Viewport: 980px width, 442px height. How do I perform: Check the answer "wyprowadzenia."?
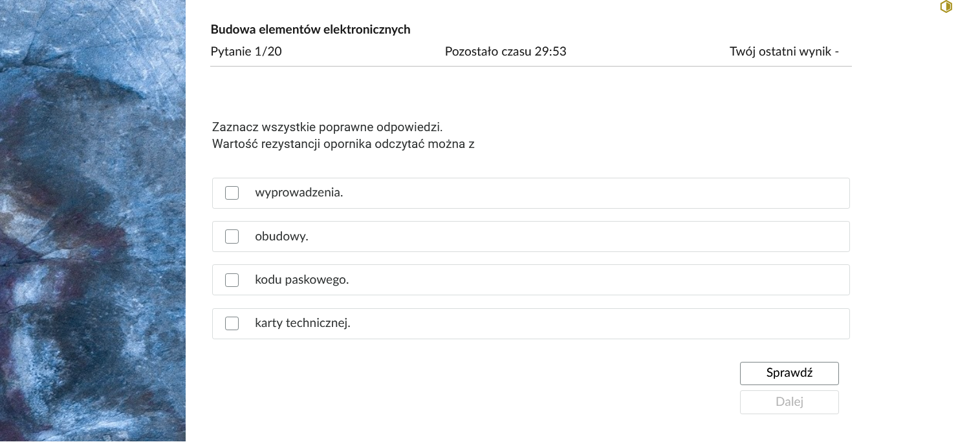click(232, 193)
